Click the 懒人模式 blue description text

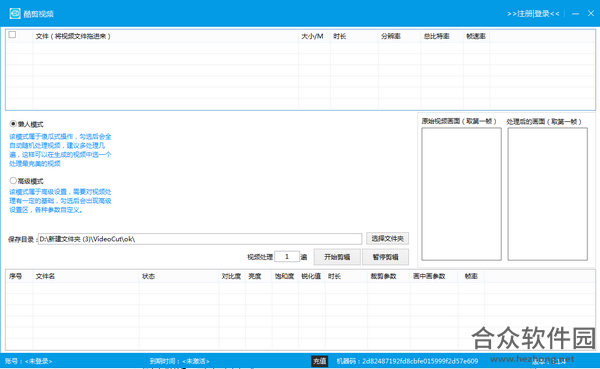pos(60,150)
